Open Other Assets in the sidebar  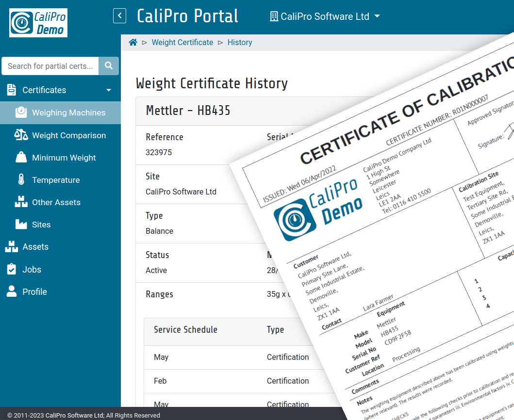coord(60,202)
